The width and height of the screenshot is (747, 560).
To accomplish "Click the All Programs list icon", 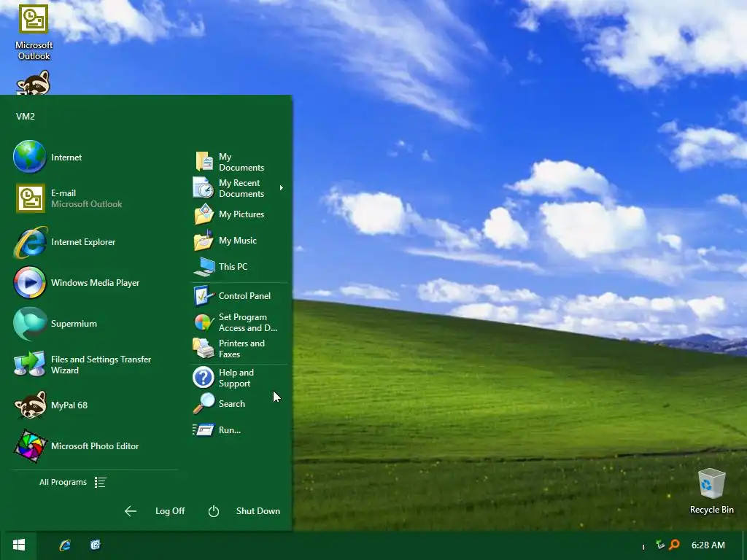I will click(100, 483).
